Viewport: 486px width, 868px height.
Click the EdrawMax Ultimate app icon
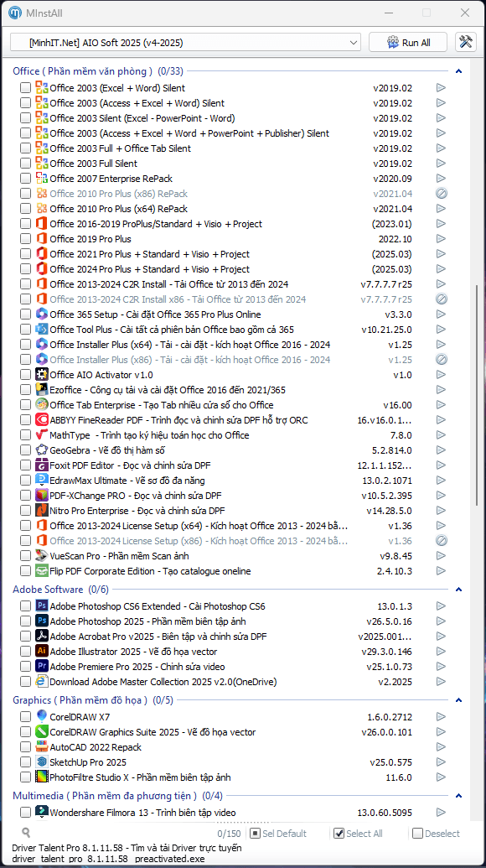(42, 480)
